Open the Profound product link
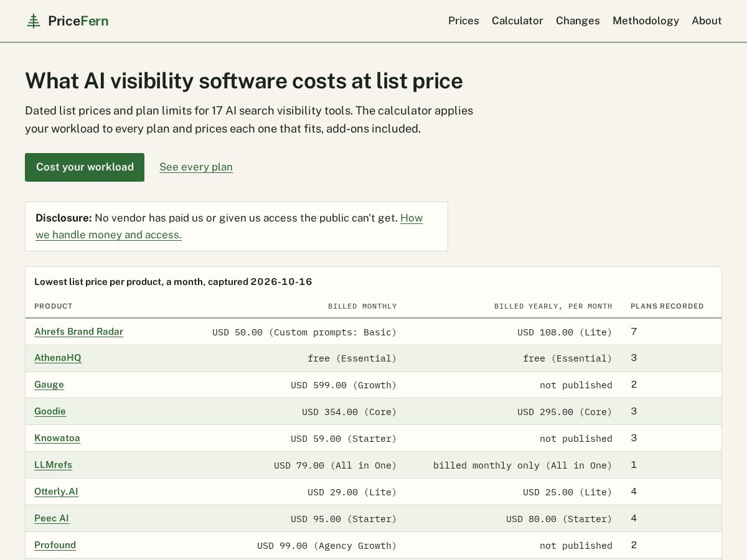 (x=55, y=545)
